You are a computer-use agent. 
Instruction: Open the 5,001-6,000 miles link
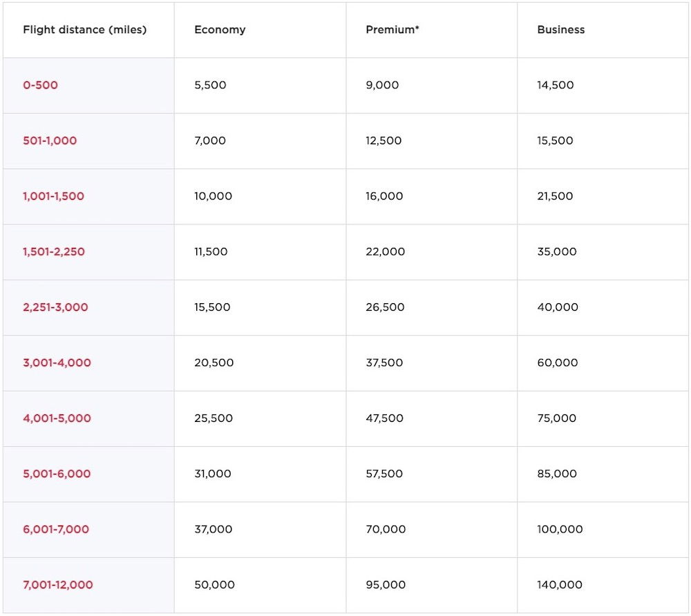(57, 474)
